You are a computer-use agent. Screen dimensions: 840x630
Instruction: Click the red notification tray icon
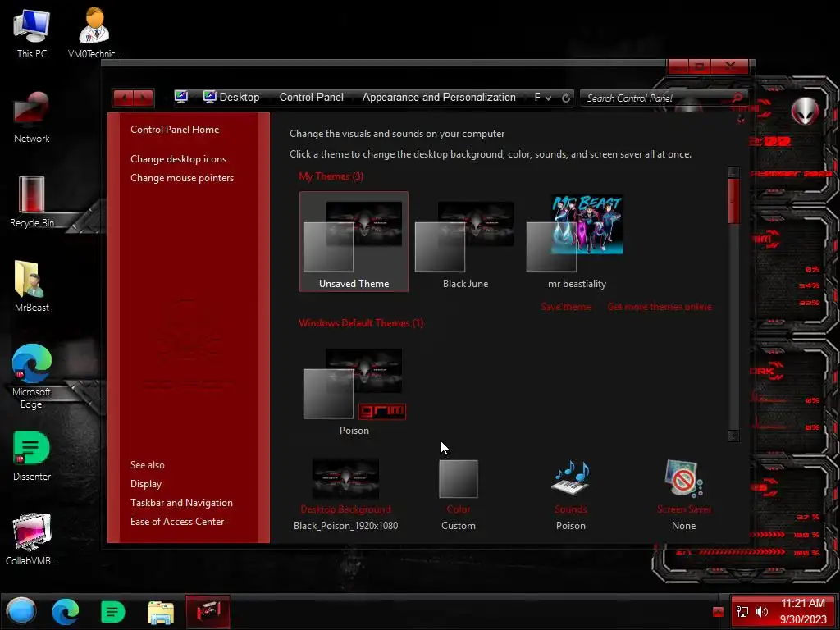pyautogui.click(x=719, y=612)
